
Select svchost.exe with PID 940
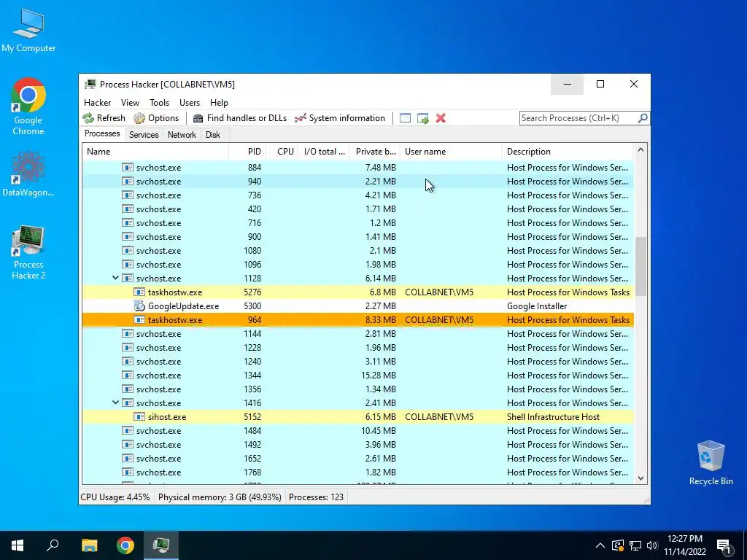pyautogui.click(x=357, y=182)
